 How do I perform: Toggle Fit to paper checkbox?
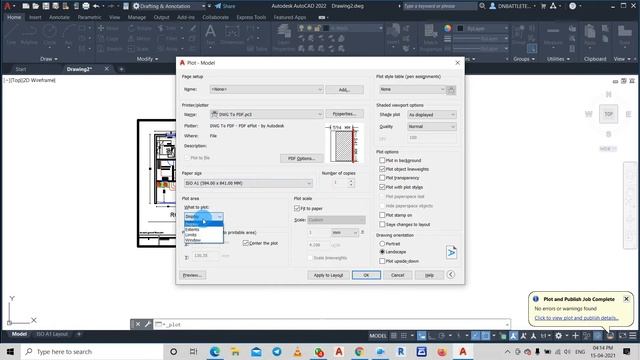point(297,208)
